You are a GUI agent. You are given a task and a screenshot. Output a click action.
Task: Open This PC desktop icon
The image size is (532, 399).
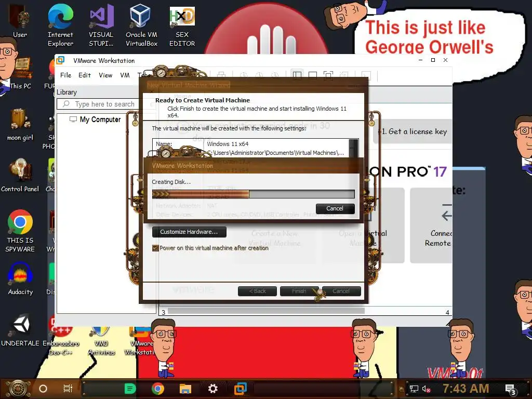20,73
